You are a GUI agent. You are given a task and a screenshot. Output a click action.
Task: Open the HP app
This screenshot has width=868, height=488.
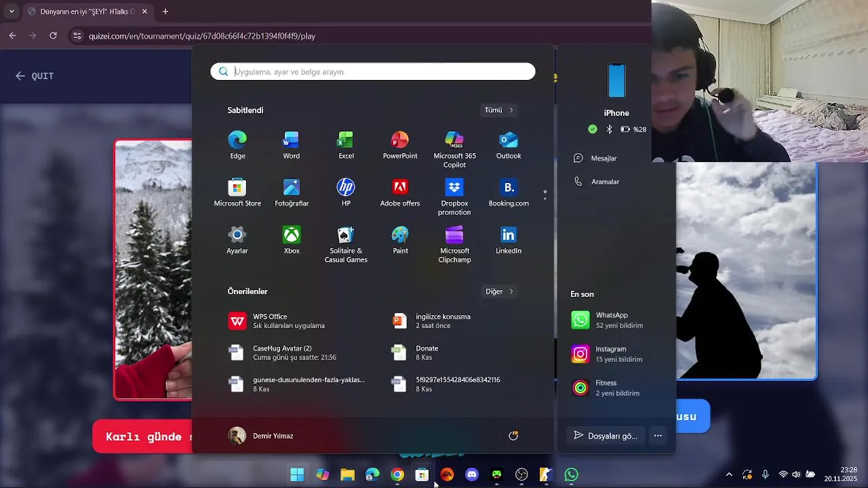point(346,193)
